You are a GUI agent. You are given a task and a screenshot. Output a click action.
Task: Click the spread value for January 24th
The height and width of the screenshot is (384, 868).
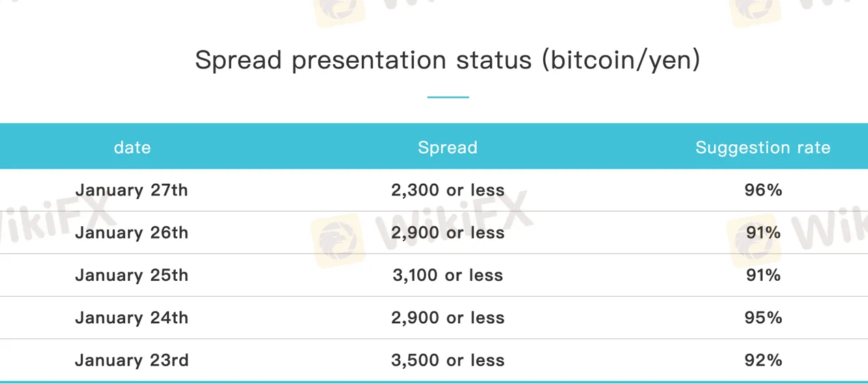(x=447, y=318)
